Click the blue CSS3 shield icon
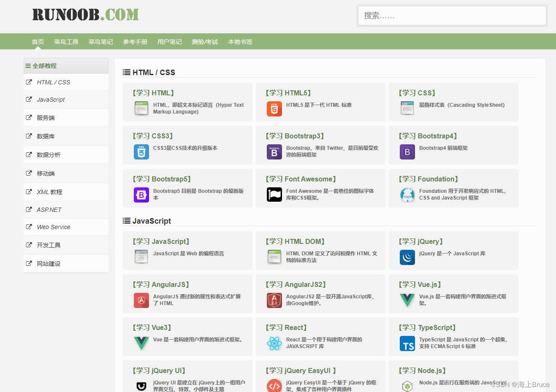This screenshot has width=556, height=392. (x=141, y=152)
